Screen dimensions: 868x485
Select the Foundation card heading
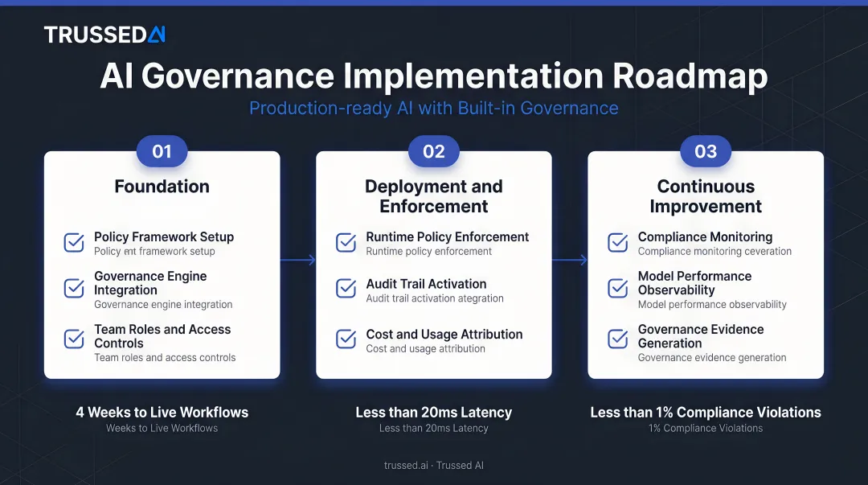click(x=162, y=187)
